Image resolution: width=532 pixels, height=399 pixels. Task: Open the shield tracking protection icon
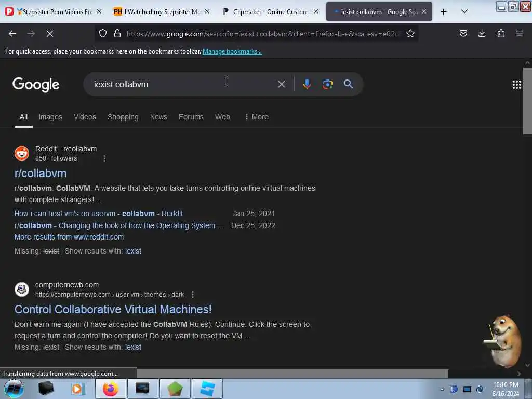coord(103,33)
